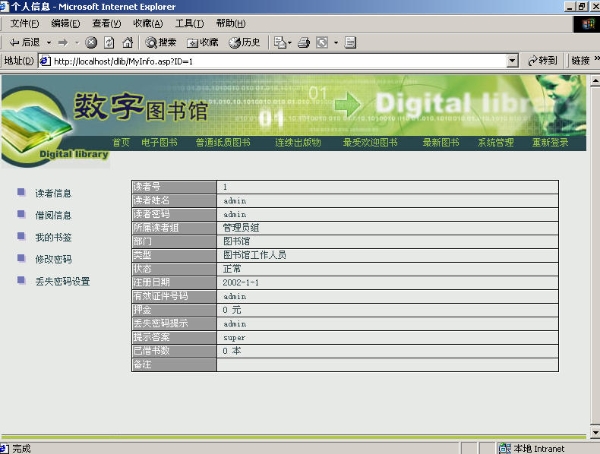Open the 搜索 search toolbar button

tap(161, 42)
